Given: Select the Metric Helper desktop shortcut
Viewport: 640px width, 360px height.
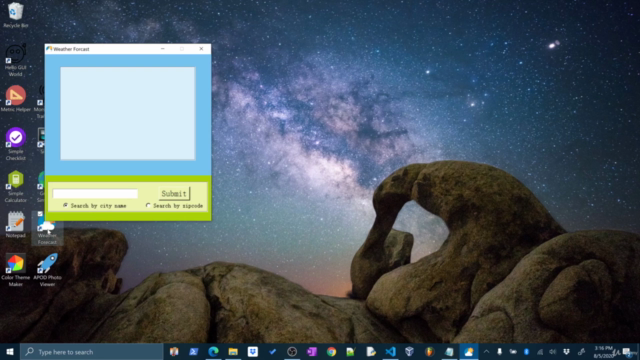Looking at the screenshot, I should (16, 98).
